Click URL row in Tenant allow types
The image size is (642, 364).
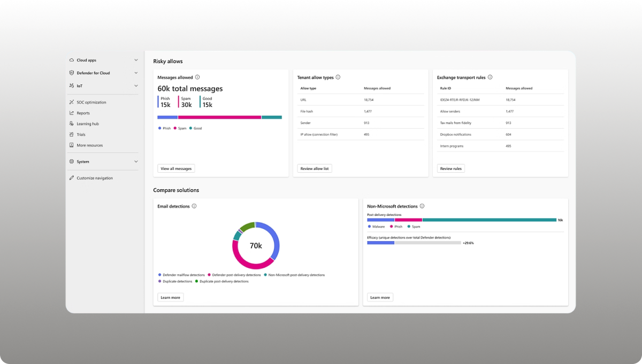361,99
